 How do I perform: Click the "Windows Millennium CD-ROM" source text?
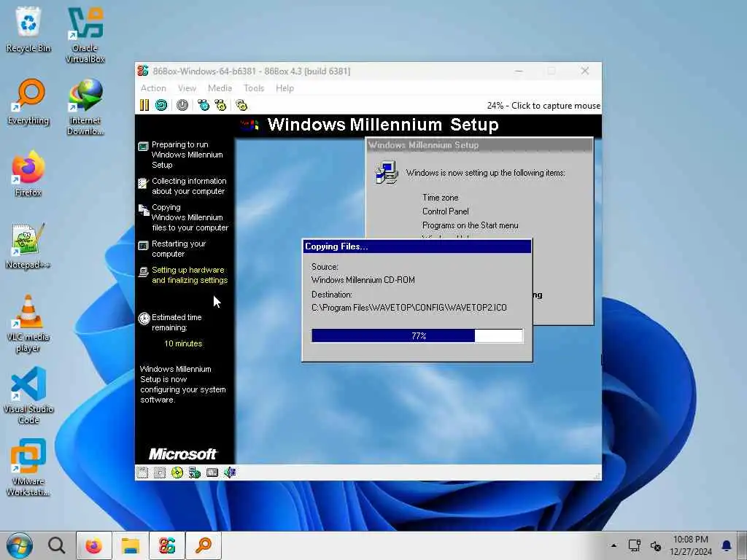[363, 280]
